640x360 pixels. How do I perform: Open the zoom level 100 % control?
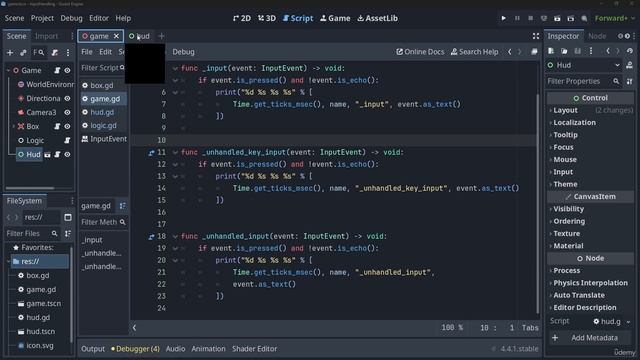452,327
